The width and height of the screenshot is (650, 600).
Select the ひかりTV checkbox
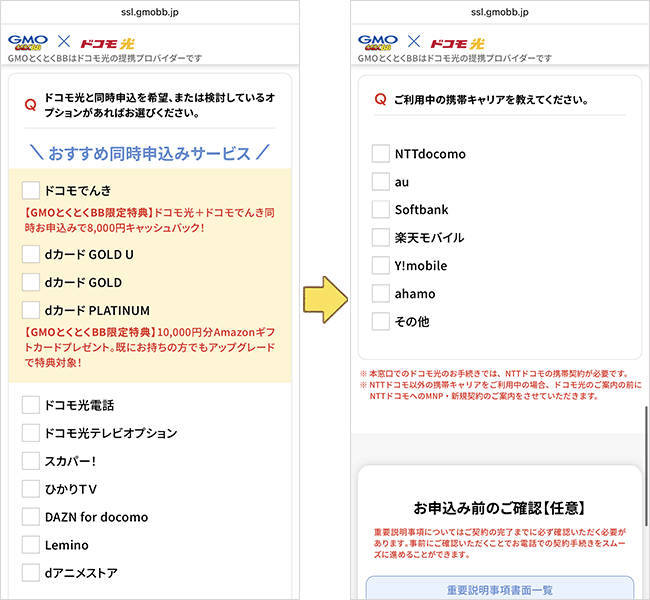(x=31, y=489)
